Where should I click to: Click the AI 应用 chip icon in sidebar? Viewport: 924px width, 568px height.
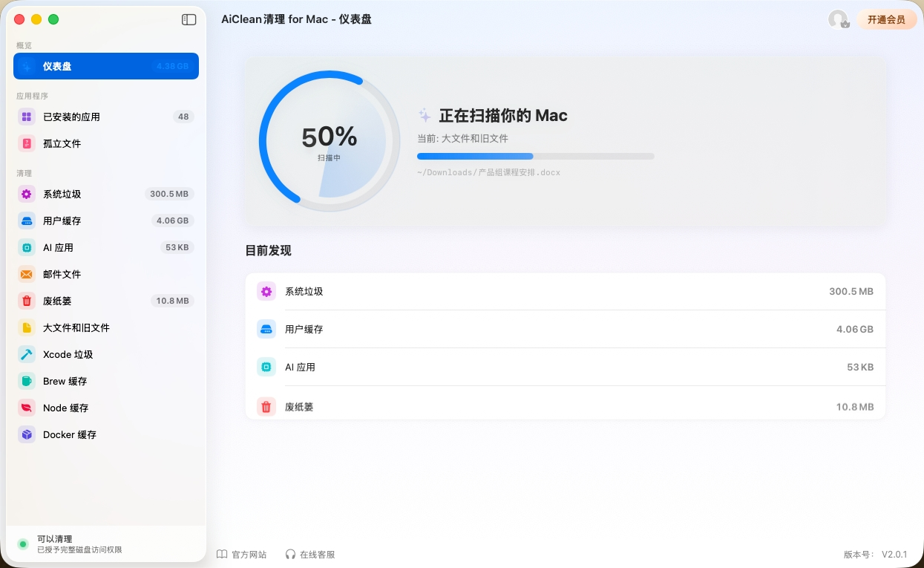(x=27, y=247)
